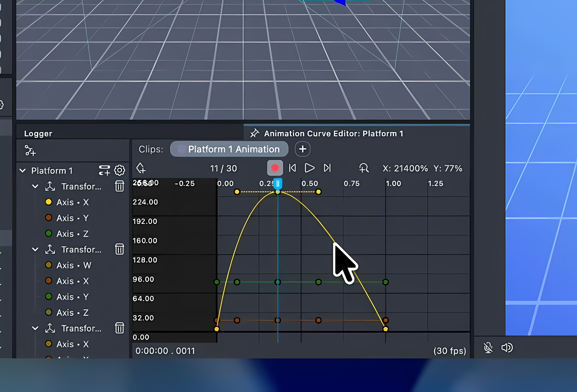Viewport: 577px width, 392px height.
Task: Add a new clip with the plus button
Action: click(x=303, y=149)
